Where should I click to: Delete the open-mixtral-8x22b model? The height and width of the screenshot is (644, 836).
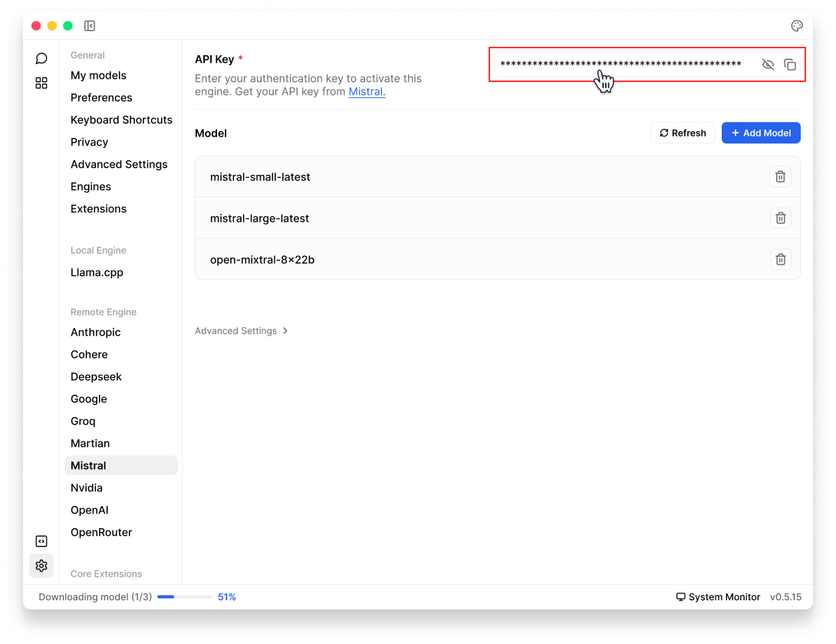[780, 260]
